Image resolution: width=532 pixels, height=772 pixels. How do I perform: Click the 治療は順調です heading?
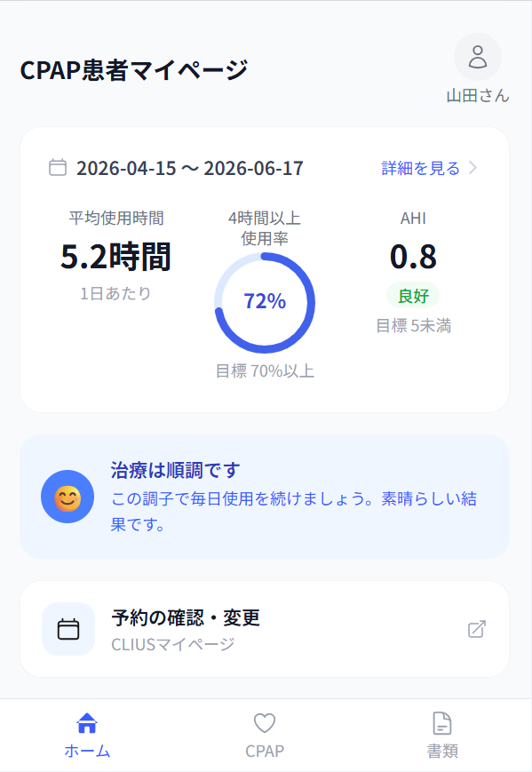coord(175,470)
